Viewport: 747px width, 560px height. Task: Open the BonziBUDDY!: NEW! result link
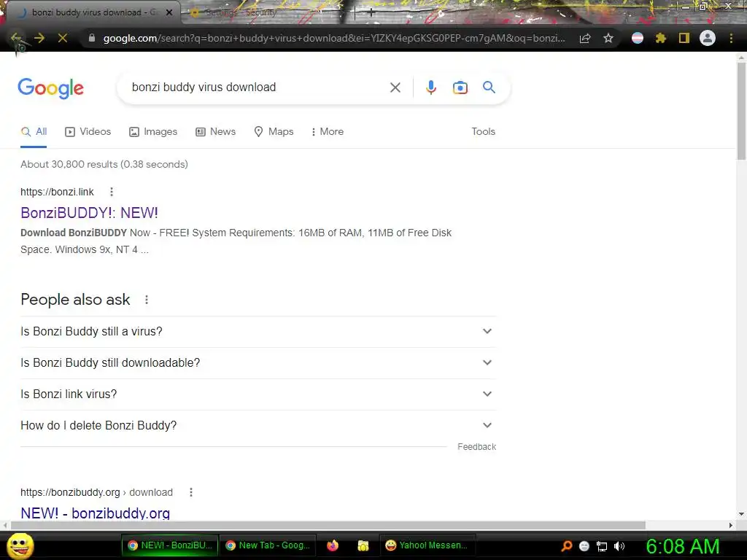[x=89, y=213]
